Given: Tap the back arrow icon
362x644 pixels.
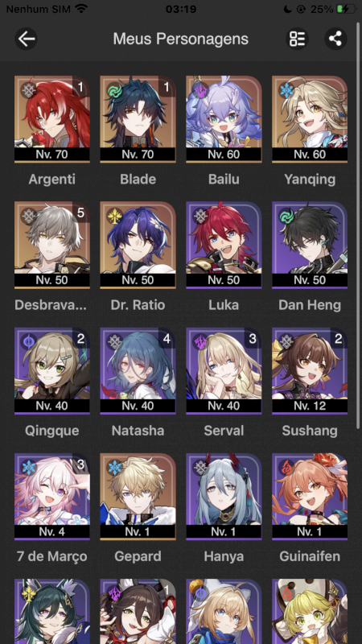Looking at the screenshot, I should click(x=27, y=39).
